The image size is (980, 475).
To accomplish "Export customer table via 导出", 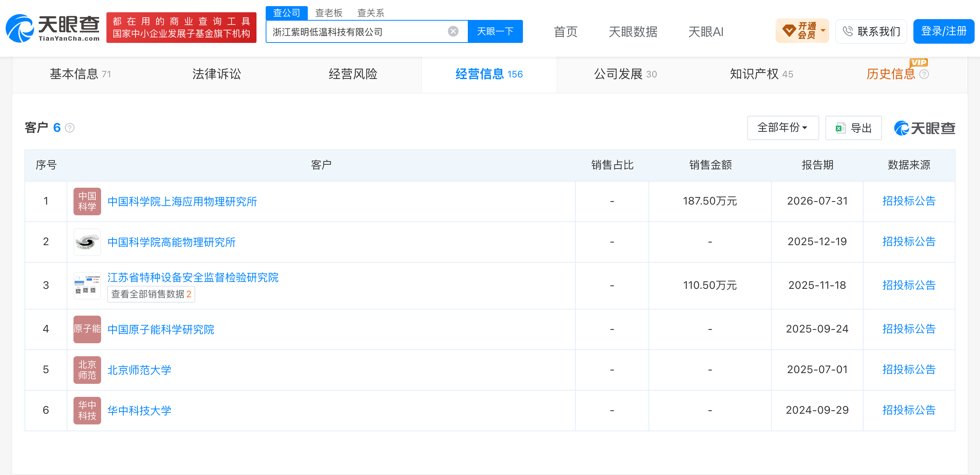I will (x=853, y=128).
